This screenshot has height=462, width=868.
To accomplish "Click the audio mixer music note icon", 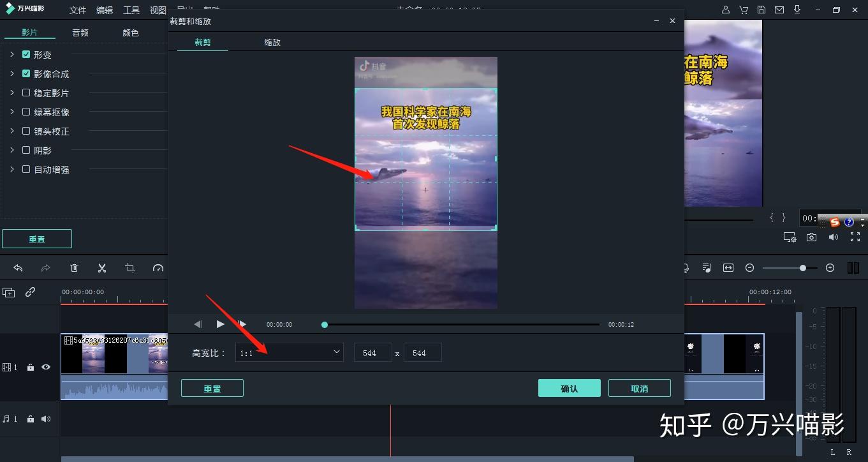I will pos(706,268).
